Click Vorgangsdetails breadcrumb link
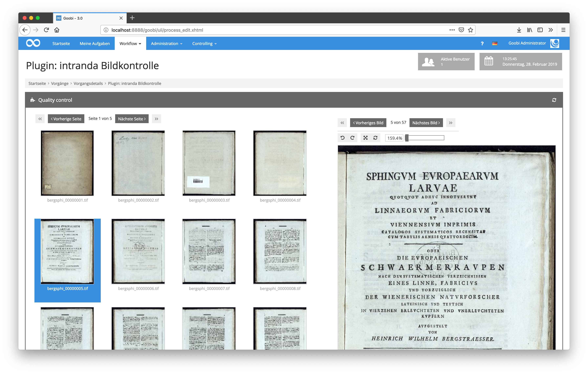The image size is (588, 374). [x=88, y=83]
